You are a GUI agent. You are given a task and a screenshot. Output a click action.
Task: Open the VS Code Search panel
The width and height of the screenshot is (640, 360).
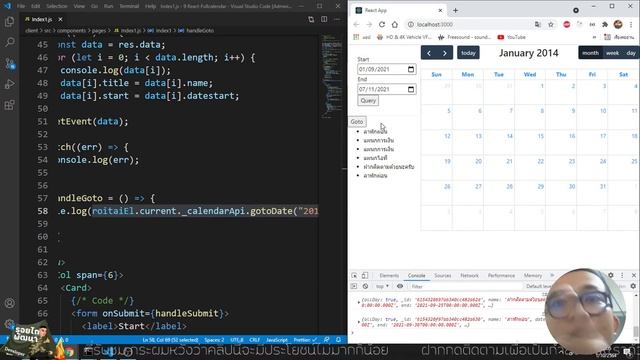[x=9, y=42]
